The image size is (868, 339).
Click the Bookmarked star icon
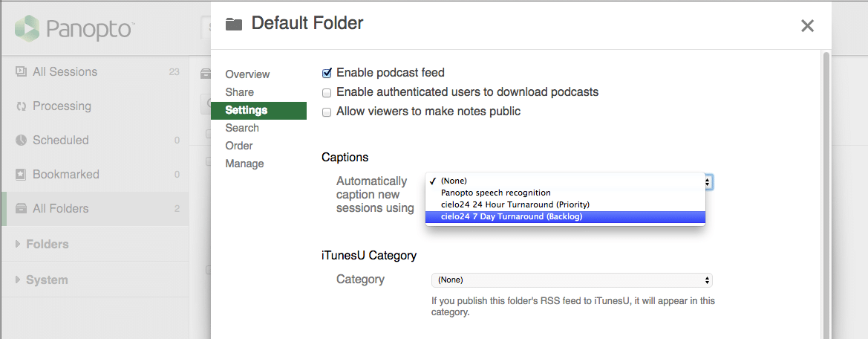coord(21,175)
